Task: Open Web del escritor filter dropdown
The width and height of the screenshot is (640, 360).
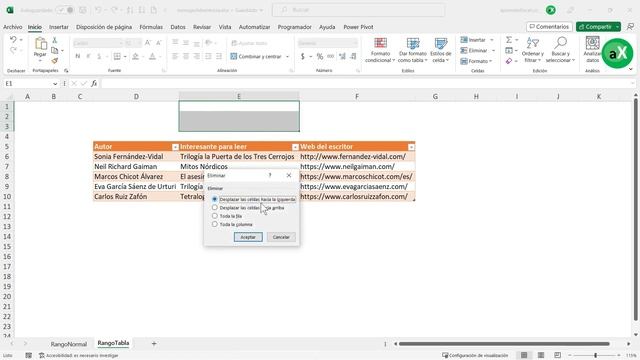Action: [x=411, y=147]
